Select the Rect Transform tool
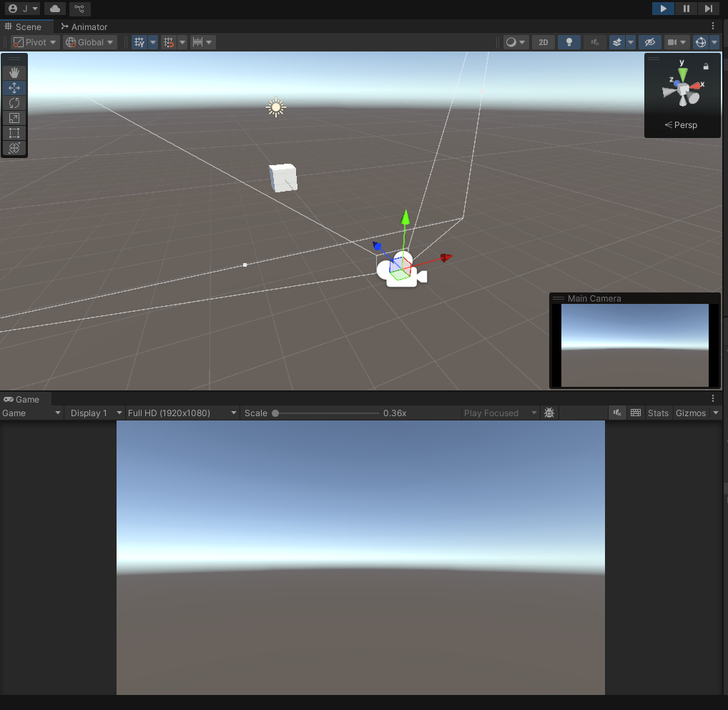The width and height of the screenshot is (728, 710). coord(14,133)
